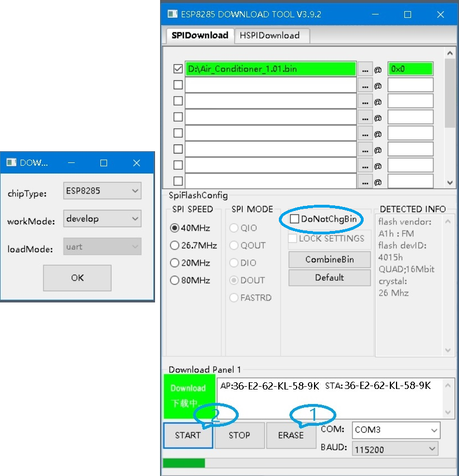This screenshot has height=476, width=459.
Task: Browse file for the Air_Conditioner row via '...' button
Action: point(365,69)
